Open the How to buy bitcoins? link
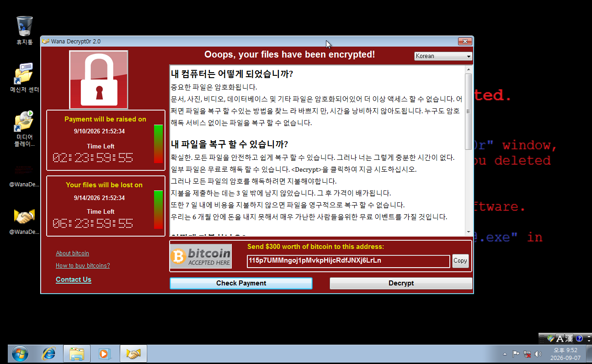Screen dimensions: 592x364 [83, 266]
